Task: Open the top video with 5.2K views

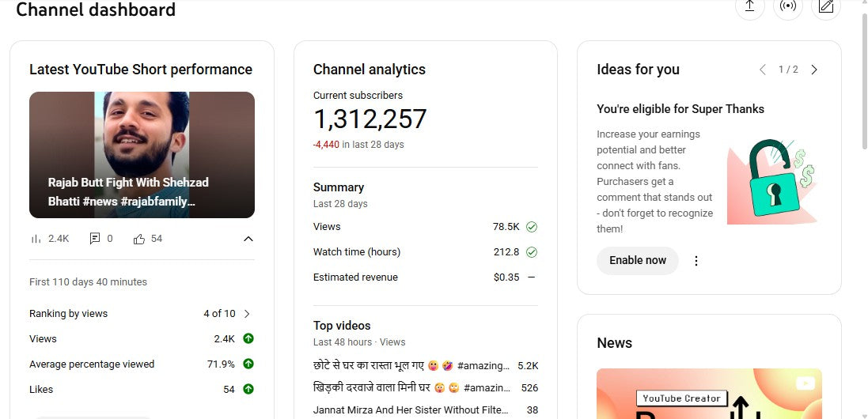Action: (410, 366)
